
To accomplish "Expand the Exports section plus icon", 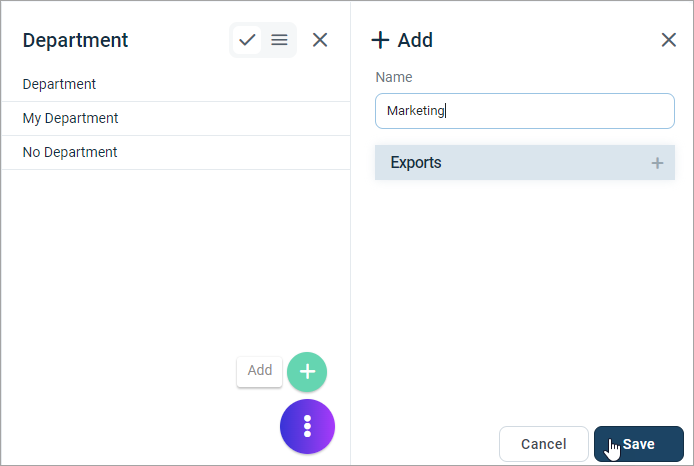I will (657, 163).
